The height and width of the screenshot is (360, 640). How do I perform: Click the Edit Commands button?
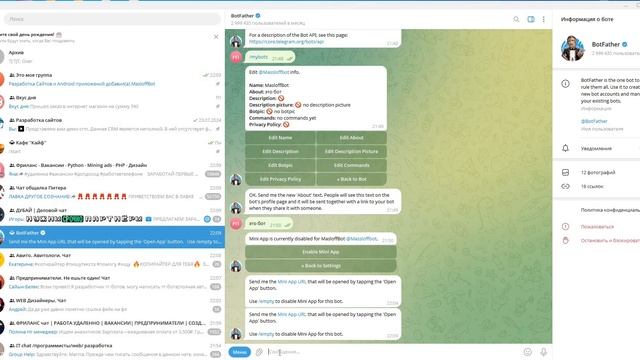point(351,165)
